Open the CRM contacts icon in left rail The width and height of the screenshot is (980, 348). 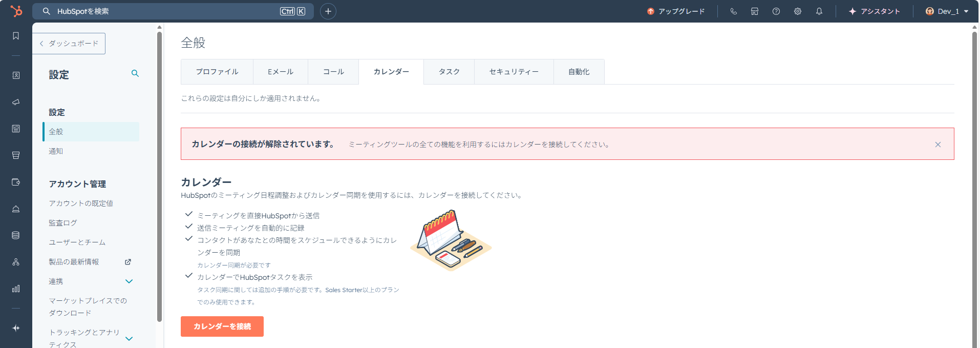[16, 75]
